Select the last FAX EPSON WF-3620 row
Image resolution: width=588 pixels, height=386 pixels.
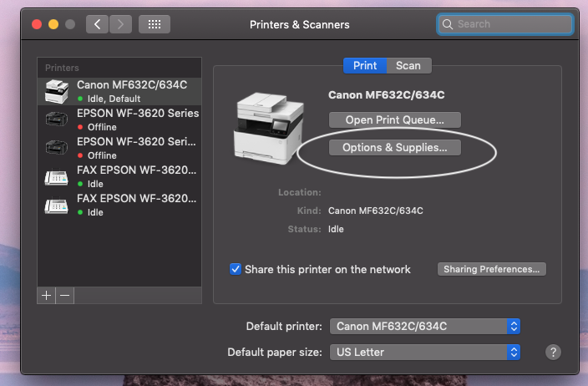[119, 205]
